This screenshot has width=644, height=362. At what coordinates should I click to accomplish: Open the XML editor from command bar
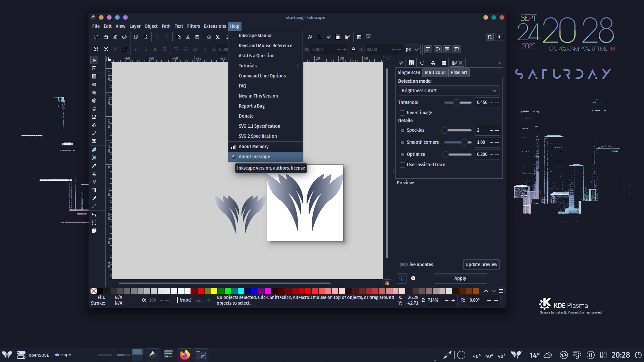tap(329, 37)
